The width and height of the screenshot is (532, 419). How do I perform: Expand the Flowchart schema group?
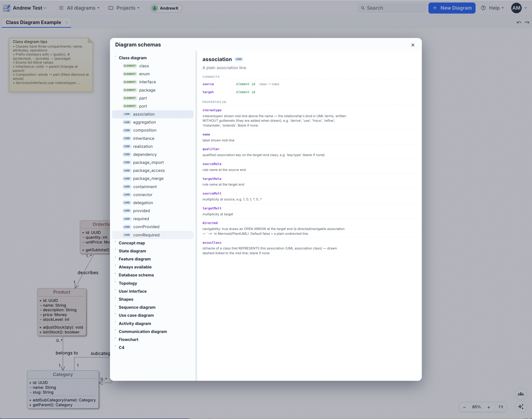tap(128, 340)
